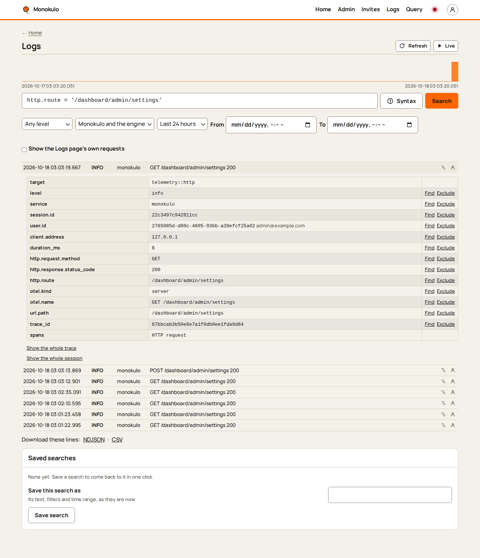Click Exclude on the trace_id row
This screenshot has height=558, width=480.
[x=446, y=324]
